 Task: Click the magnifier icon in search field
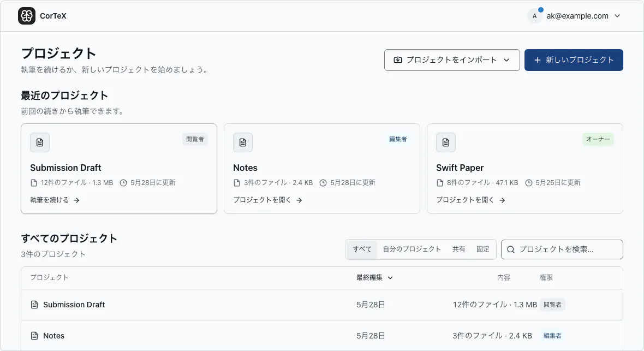pos(510,249)
